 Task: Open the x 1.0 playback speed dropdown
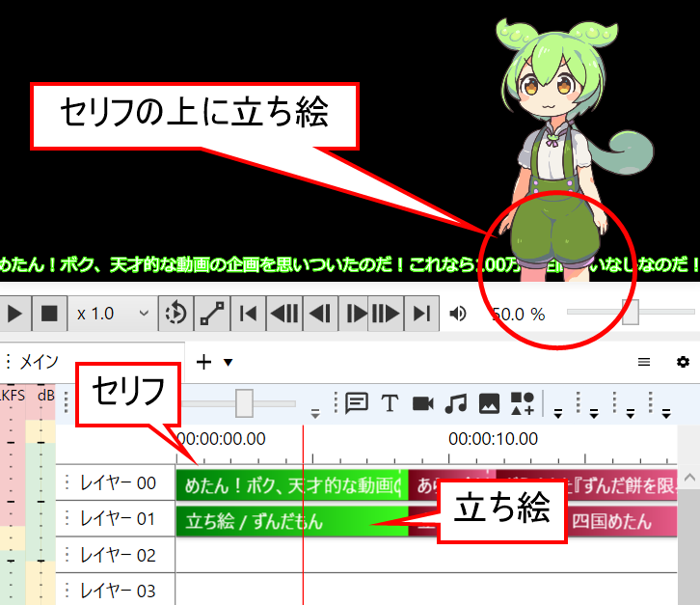click(114, 314)
